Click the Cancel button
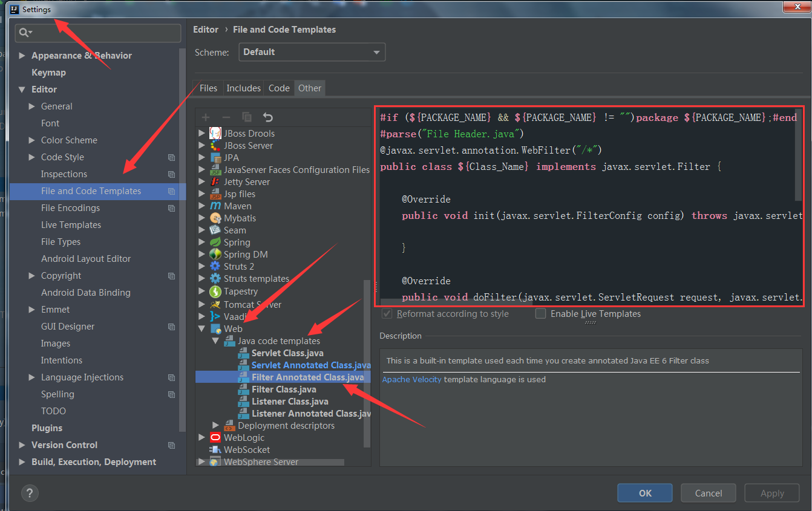 709,493
